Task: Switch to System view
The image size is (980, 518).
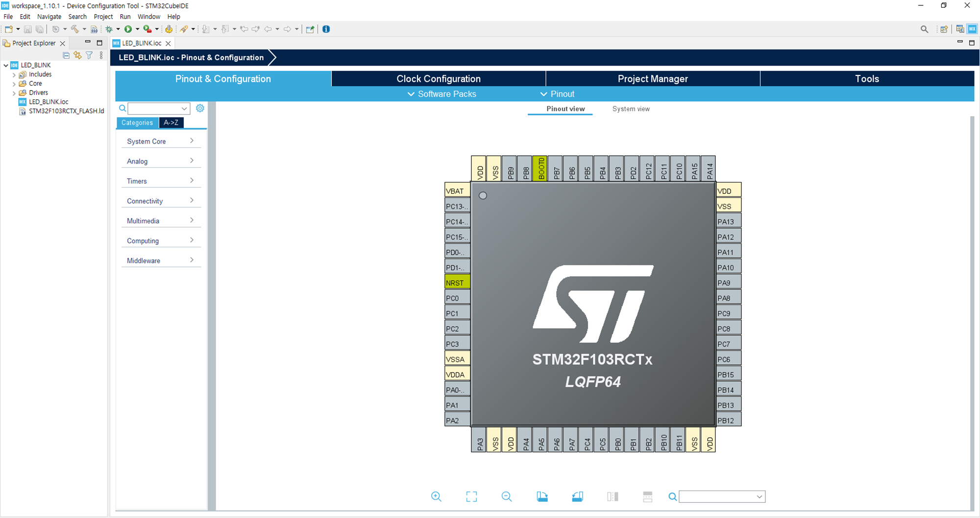Action: click(631, 109)
